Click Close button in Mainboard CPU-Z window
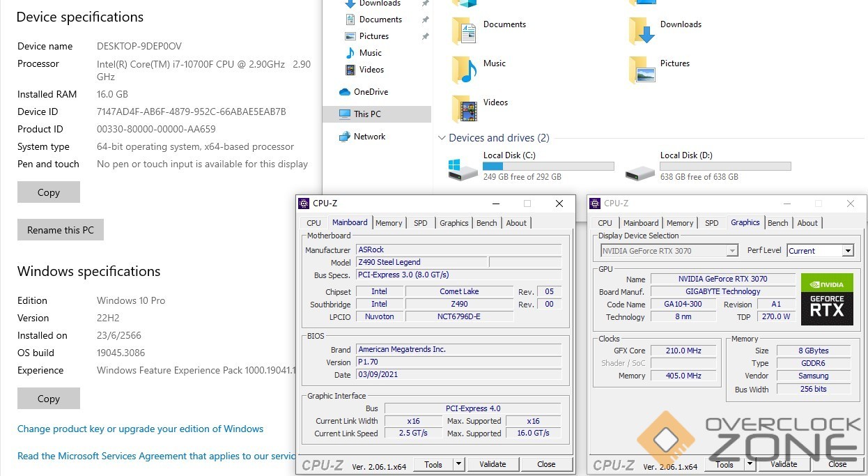The height and width of the screenshot is (476, 868). [x=547, y=464]
